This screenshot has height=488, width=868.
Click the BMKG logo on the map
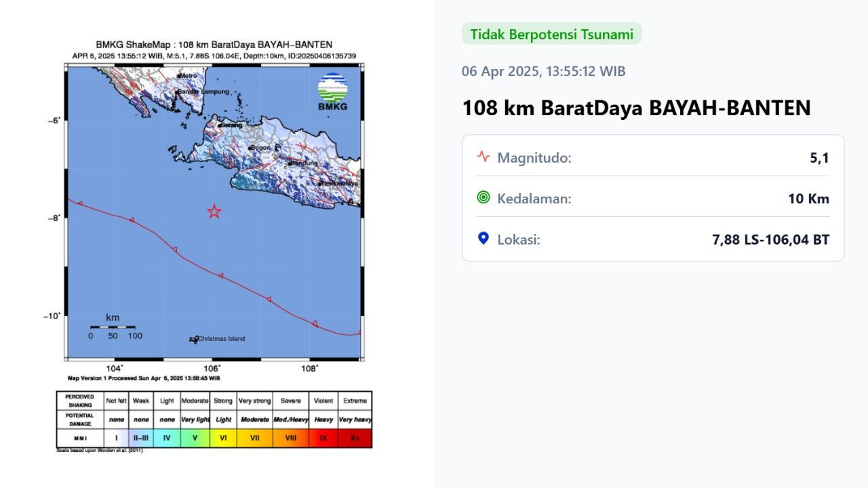click(x=332, y=89)
